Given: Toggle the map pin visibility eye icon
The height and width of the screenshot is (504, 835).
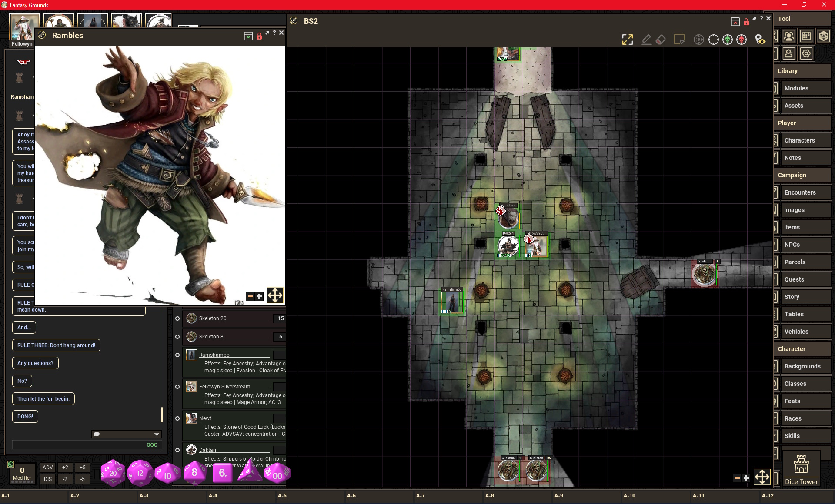Looking at the screenshot, I should [760, 40].
